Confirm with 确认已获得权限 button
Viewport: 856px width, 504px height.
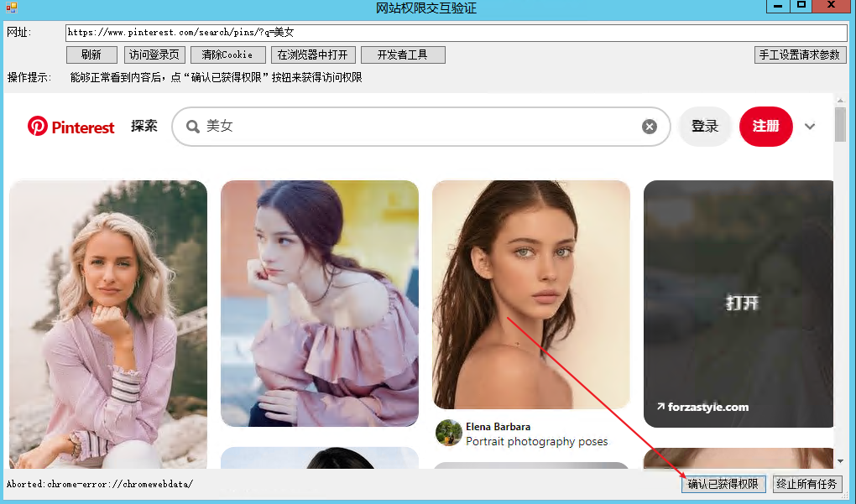point(723,484)
